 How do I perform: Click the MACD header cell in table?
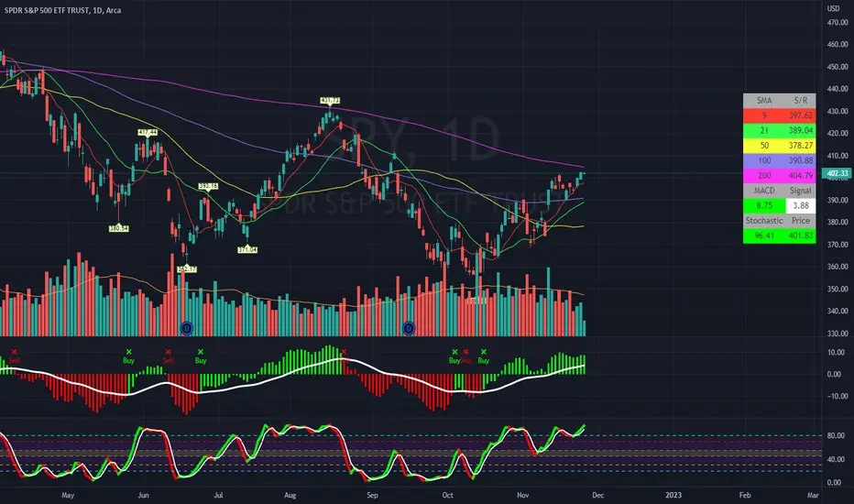coord(764,191)
